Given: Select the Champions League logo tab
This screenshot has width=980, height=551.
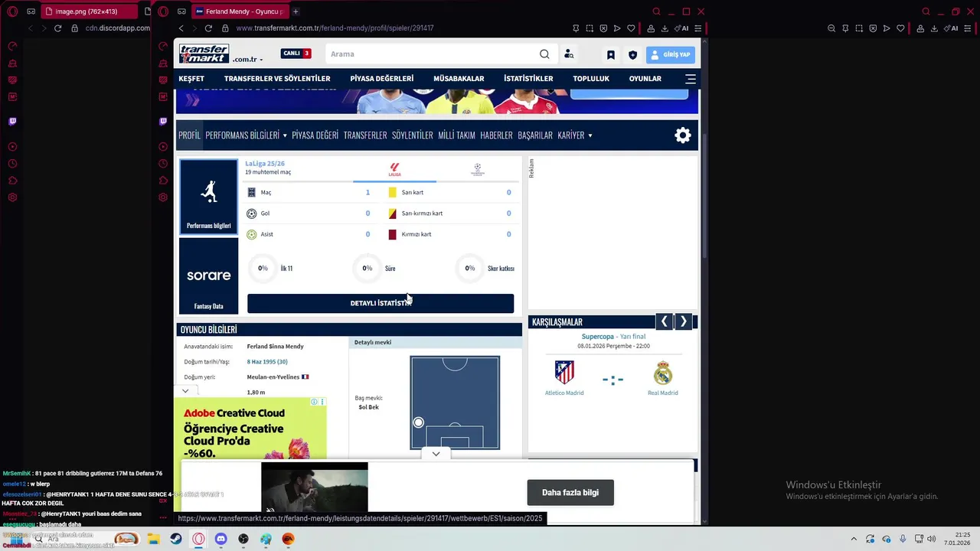Looking at the screenshot, I should pos(478,169).
